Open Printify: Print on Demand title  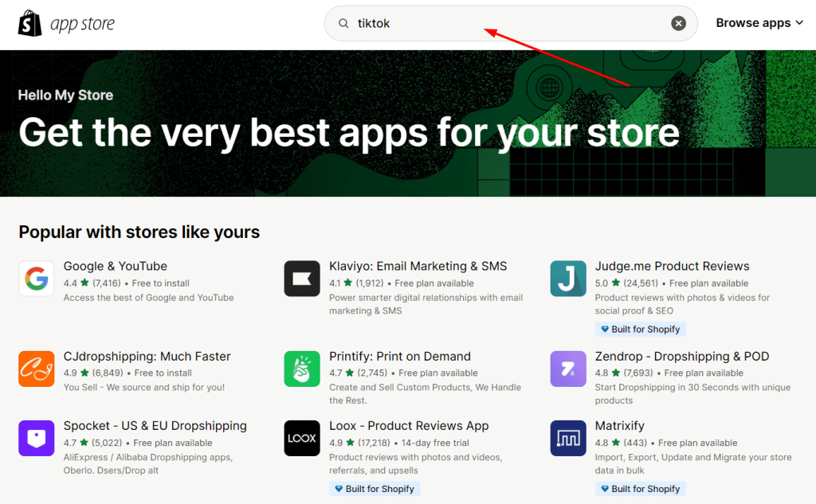[x=400, y=356]
